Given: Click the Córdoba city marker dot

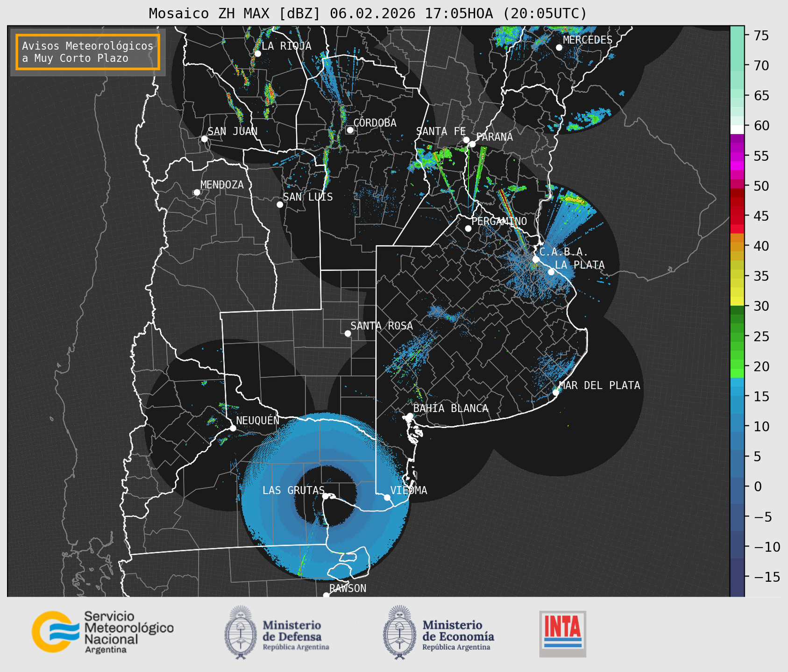Looking at the screenshot, I should tap(350, 130).
